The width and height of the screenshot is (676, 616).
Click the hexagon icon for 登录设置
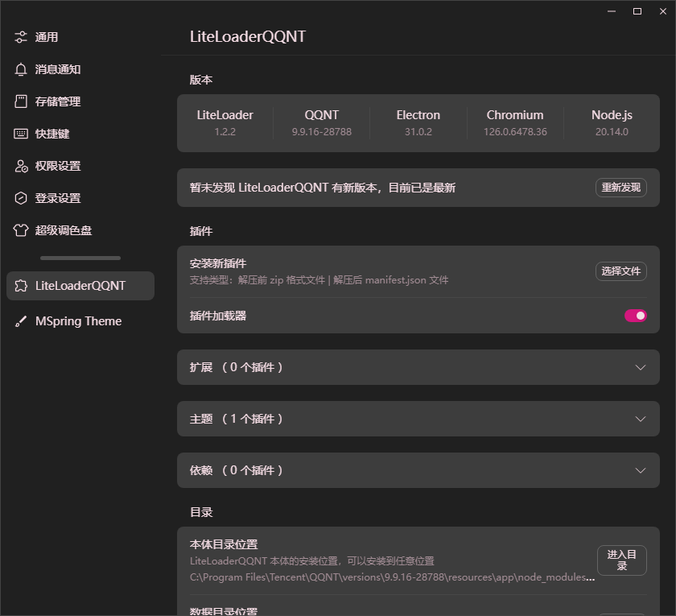point(21,198)
